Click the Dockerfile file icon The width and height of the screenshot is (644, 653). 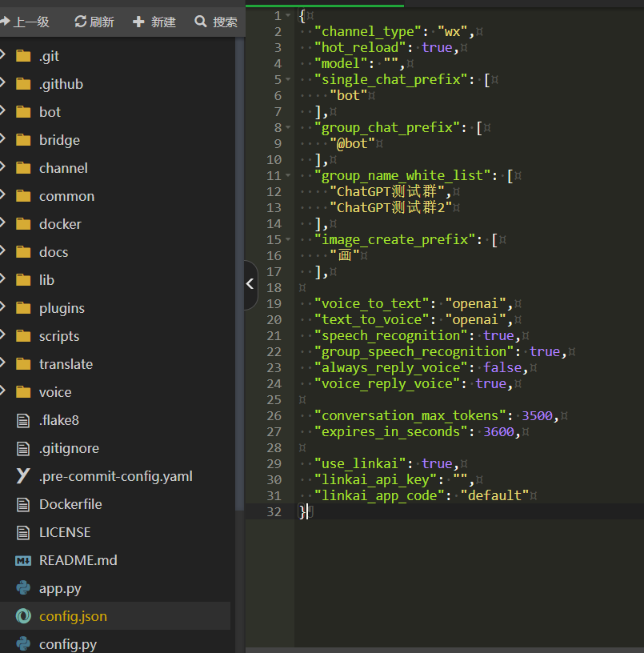[x=23, y=504]
